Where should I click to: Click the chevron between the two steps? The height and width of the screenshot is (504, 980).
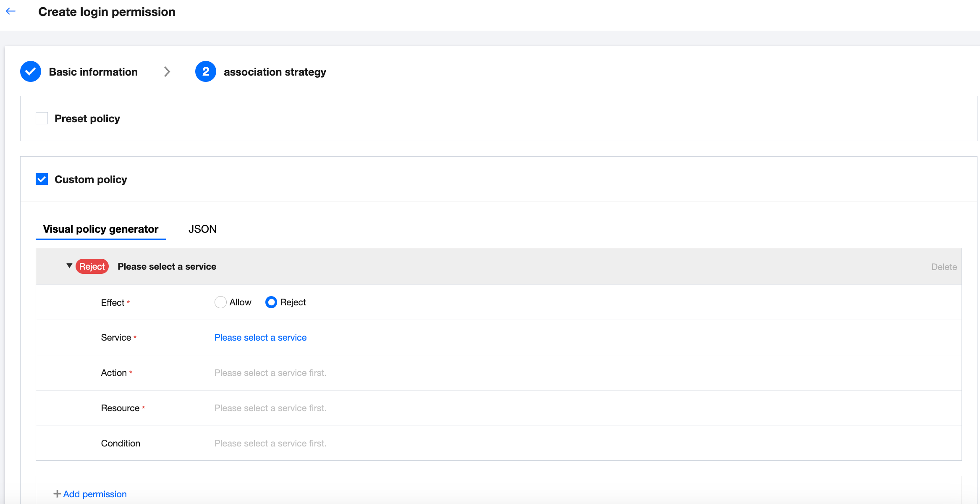click(167, 72)
